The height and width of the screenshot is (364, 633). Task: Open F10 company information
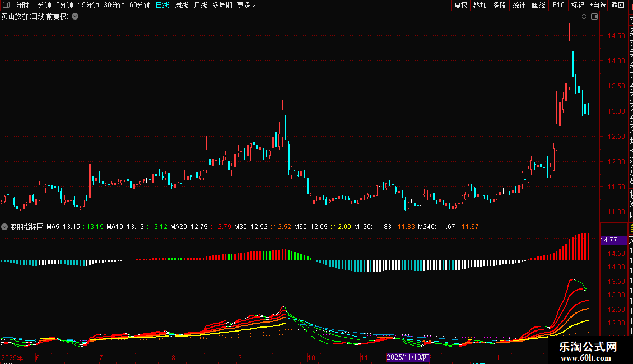558,5
